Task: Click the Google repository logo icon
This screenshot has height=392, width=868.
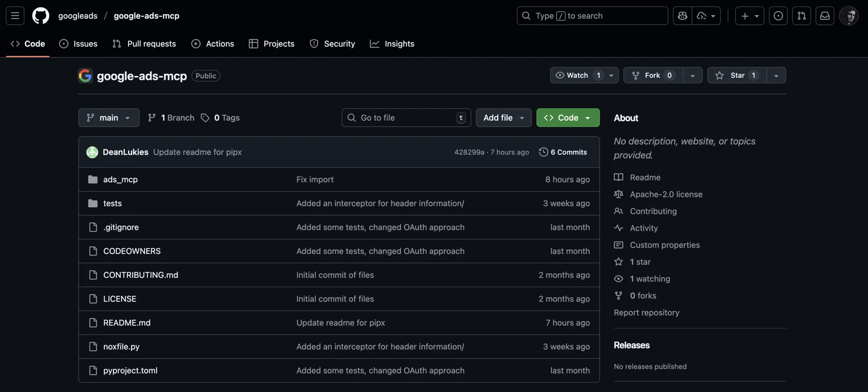Action: coord(86,76)
